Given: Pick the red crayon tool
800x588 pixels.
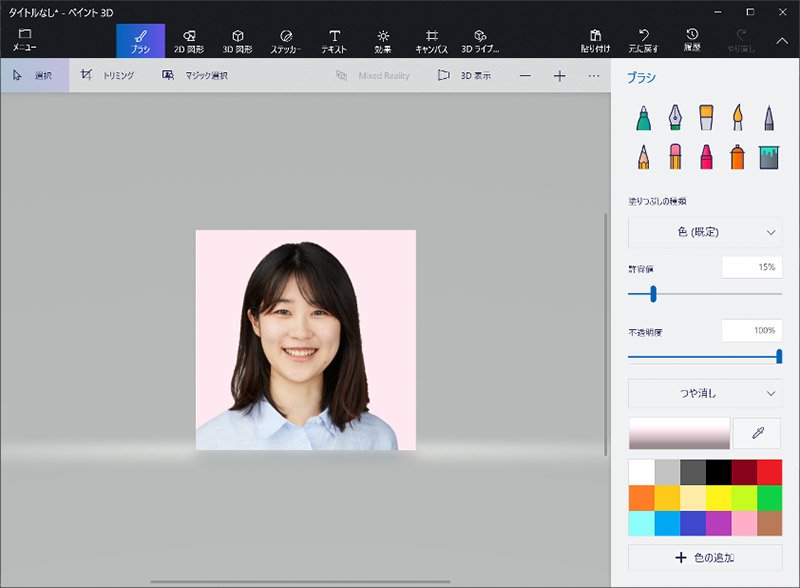Looking at the screenshot, I should pyautogui.click(x=706, y=157).
